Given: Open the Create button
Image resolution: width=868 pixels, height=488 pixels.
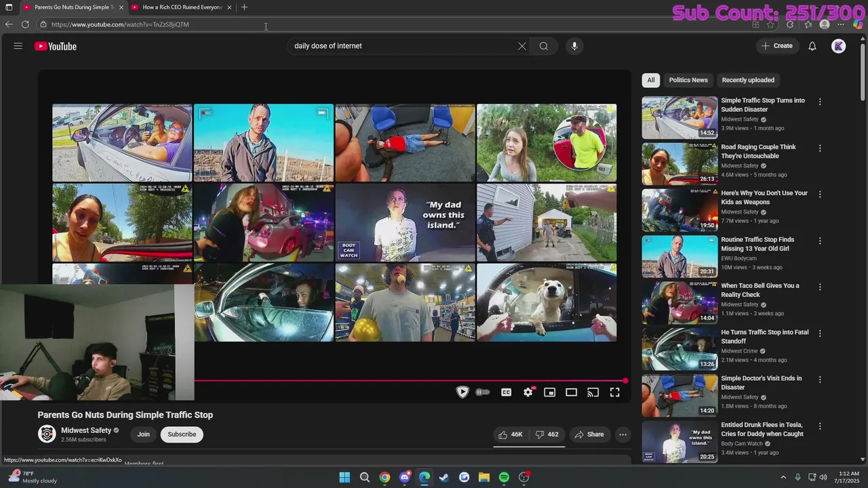Looking at the screenshot, I should tap(776, 46).
